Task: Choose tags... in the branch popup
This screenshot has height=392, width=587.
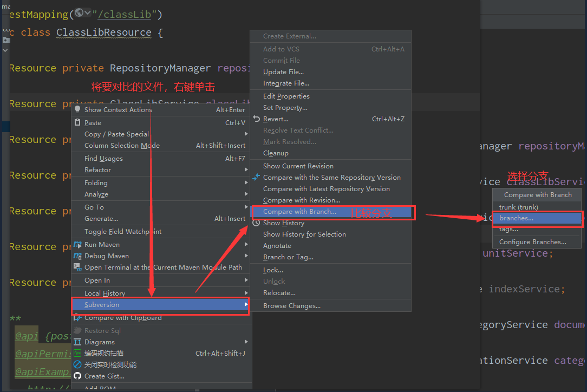Action: click(537, 229)
